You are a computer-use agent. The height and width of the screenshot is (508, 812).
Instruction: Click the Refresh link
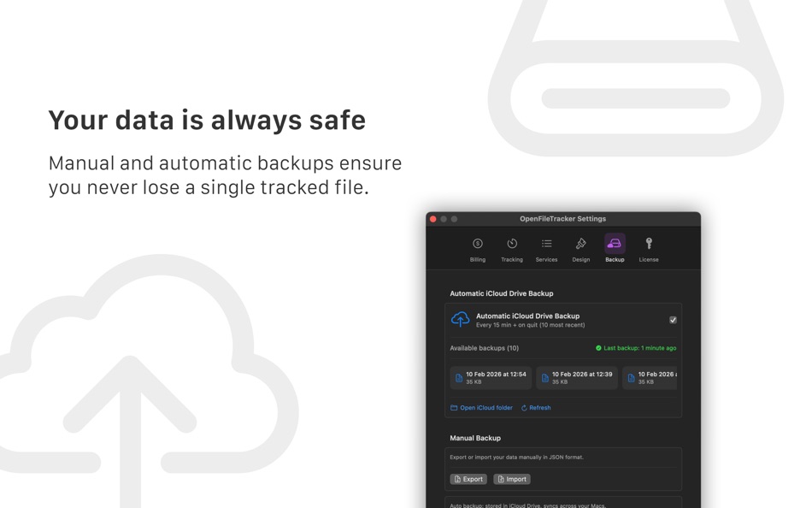537,408
